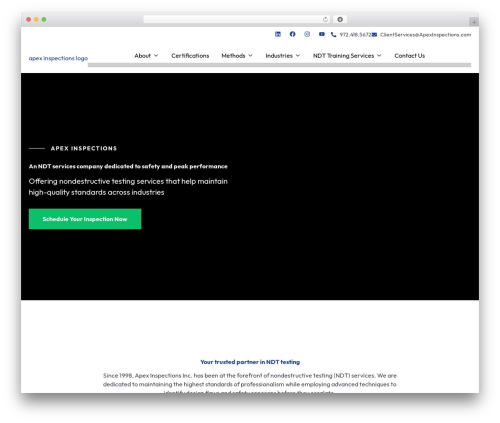Image resolution: width=500 pixels, height=423 pixels.
Task: Open the Methods menu item
Action: (x=233, y=56)
